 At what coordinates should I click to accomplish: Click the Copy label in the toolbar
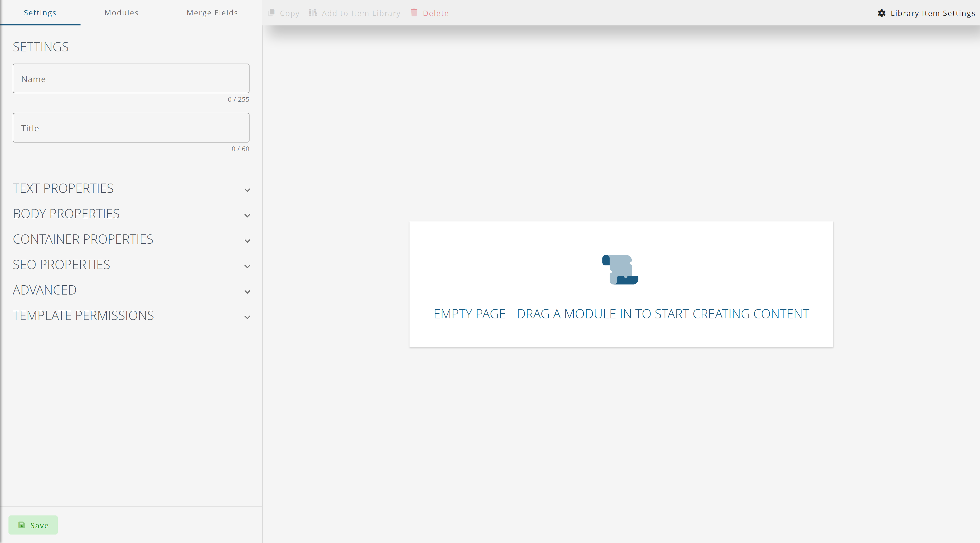[289, 13]
